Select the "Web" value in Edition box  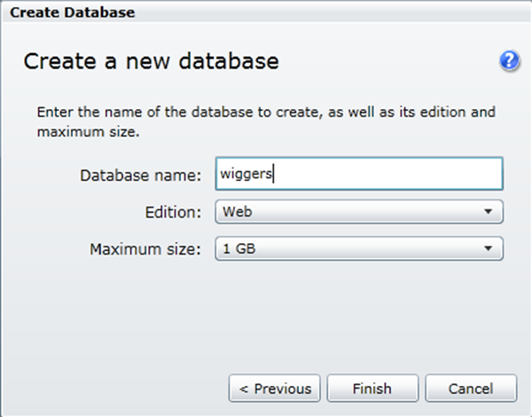[235, 212]
